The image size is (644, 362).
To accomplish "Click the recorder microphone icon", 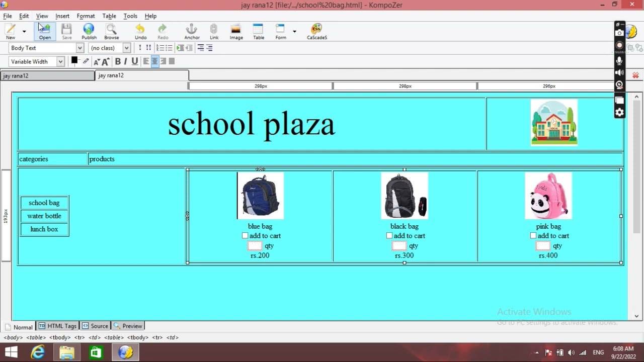I will (620, 61).
